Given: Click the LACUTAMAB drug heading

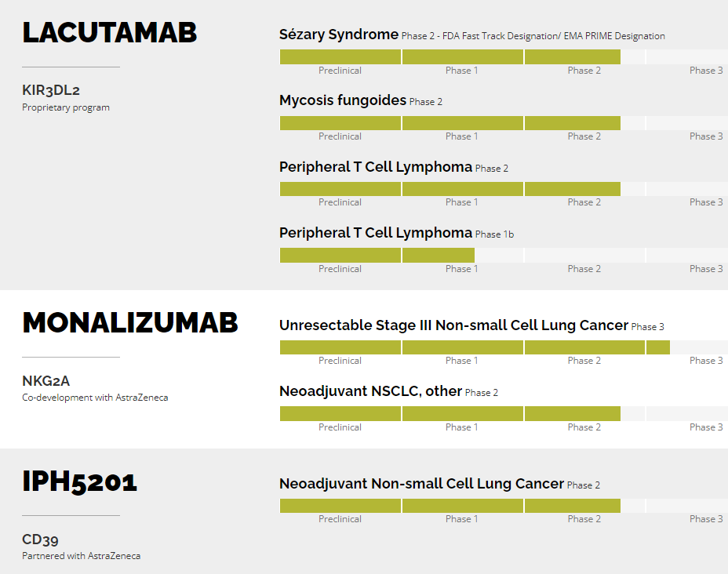Looking at the screenshot, I should coord(109,33).
